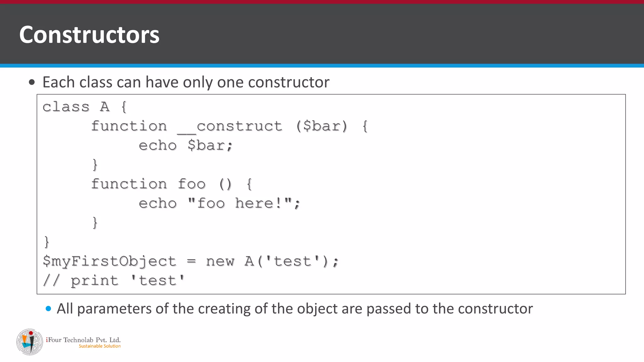Click the orange 'Sustainable Solution' tagline
The image size is (644, 362).
click(x=100, y=346)
